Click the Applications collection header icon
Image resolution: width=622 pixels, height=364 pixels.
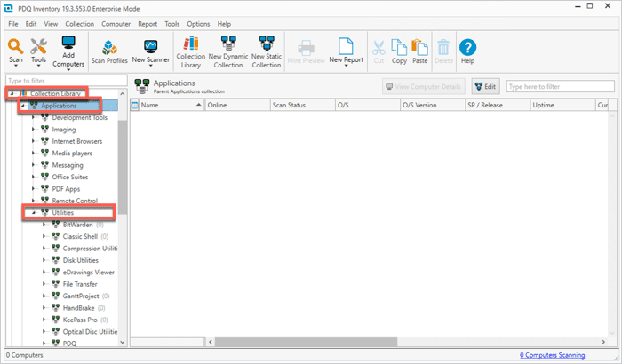(141, 86)
